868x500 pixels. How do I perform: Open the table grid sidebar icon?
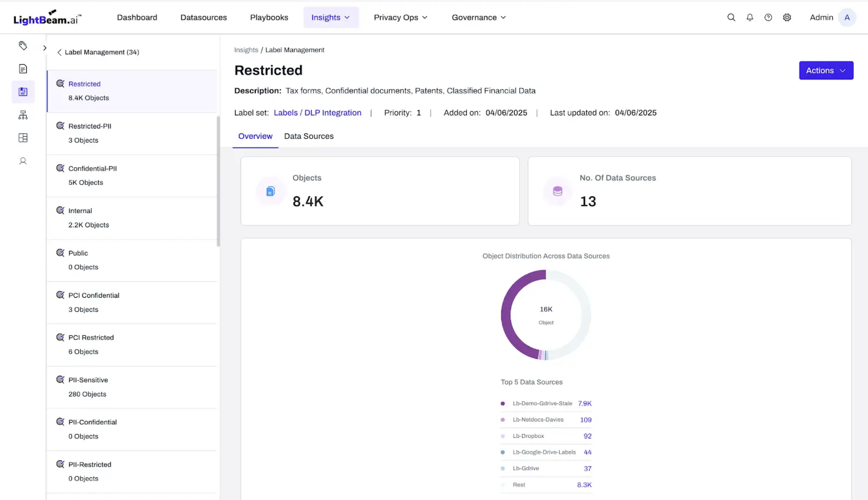23,138
